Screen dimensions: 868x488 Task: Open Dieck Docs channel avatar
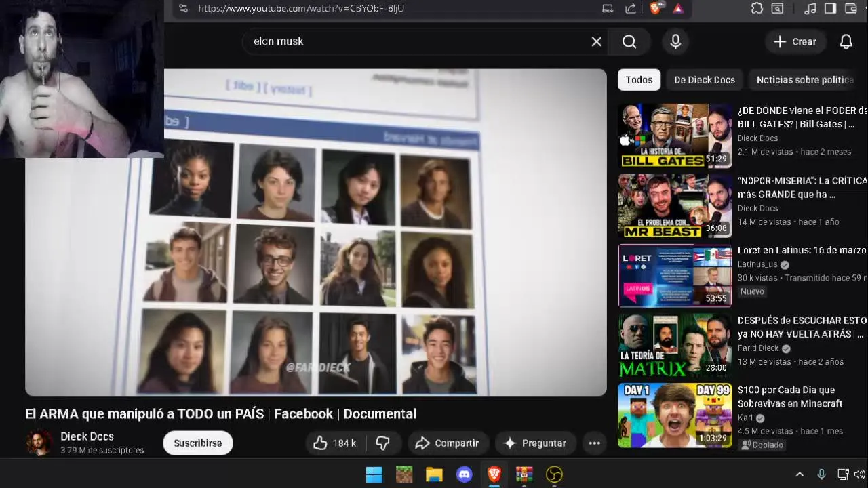pos(39,443)
